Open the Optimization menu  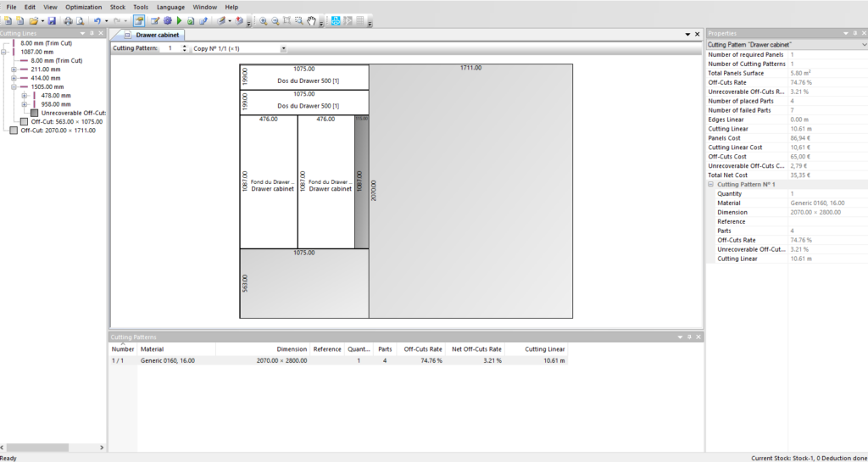click(84, 7)
